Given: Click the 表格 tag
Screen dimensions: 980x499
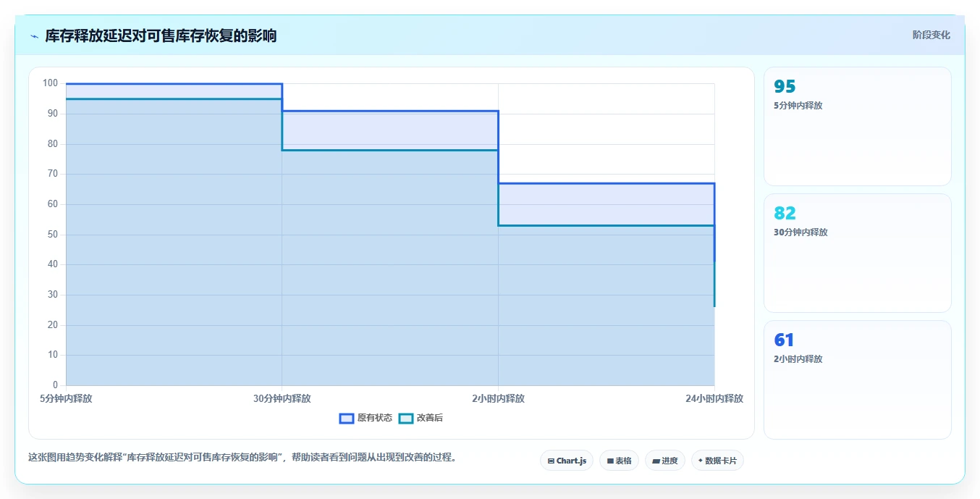Looking at the screenshot, I should pos(619,461).
